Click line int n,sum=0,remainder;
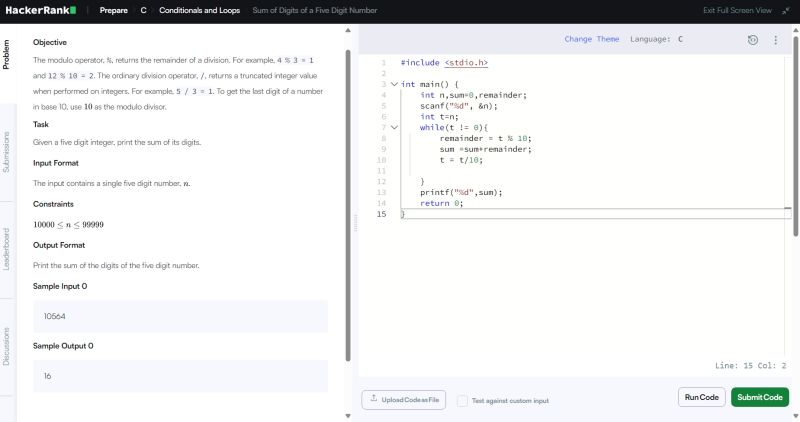Screen dimensions: 800x422 pyautogui.click(x=473, y=95)
